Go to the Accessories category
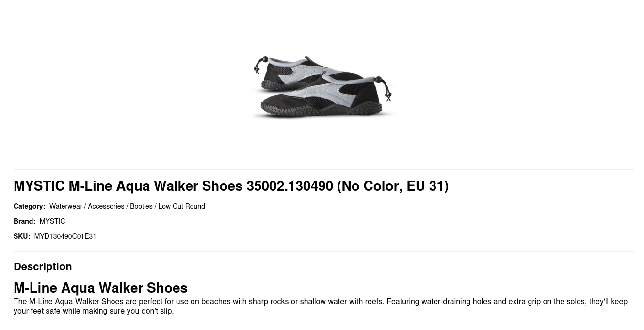The image size is (644, 330). [106, 206]
